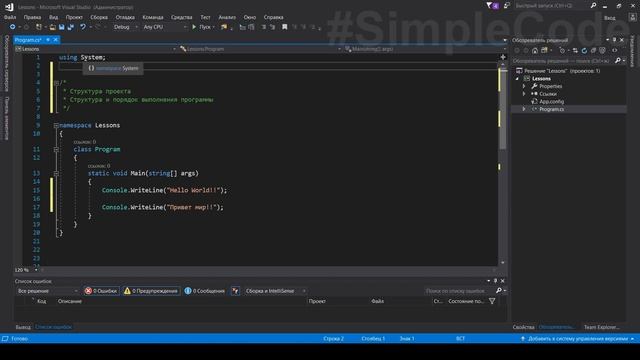Click the Описание column header
This screenshot has height=360, width=640.
pos(70,301)
